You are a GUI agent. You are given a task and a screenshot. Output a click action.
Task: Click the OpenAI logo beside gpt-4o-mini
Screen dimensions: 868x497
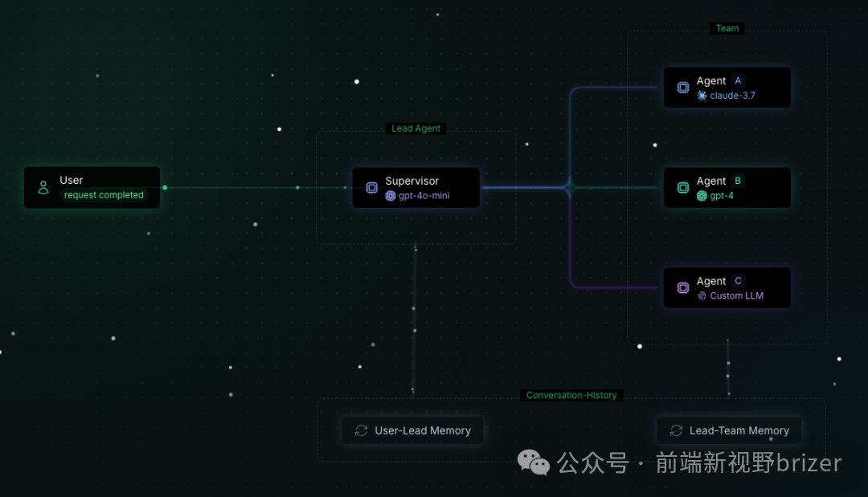[x=391, y=196]
